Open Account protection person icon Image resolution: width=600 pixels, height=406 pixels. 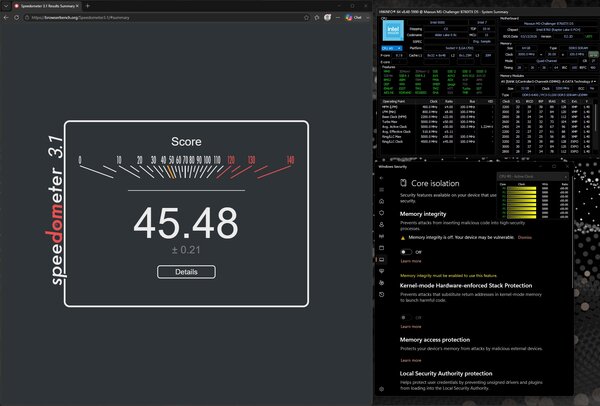click(x=382, y=225)
